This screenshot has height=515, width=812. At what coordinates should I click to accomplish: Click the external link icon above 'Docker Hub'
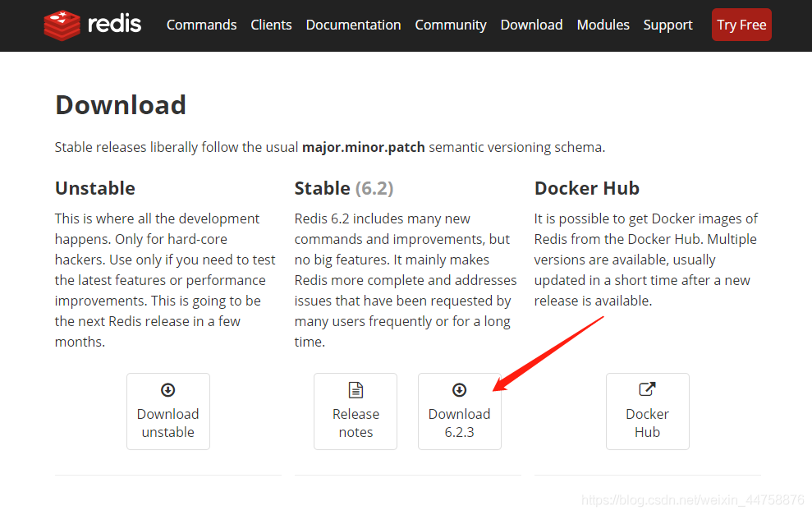[x=647, y=390]
